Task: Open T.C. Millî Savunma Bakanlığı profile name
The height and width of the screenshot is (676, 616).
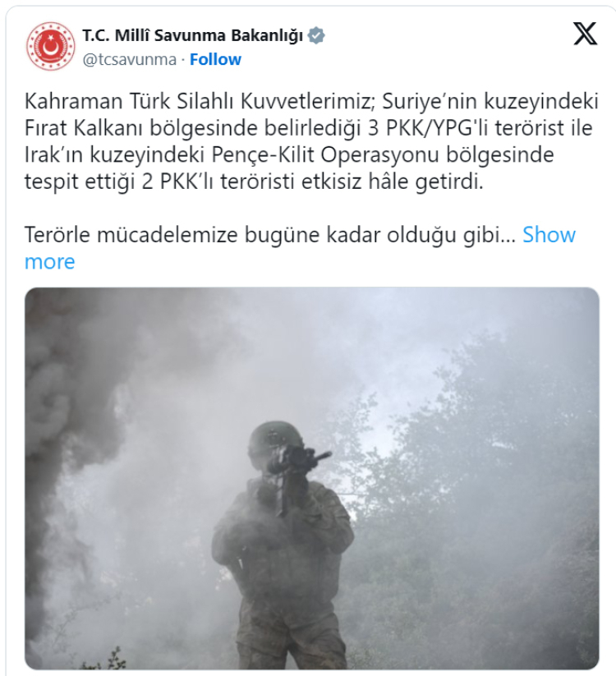Action: pyautogui.click(x=193, y=36)
